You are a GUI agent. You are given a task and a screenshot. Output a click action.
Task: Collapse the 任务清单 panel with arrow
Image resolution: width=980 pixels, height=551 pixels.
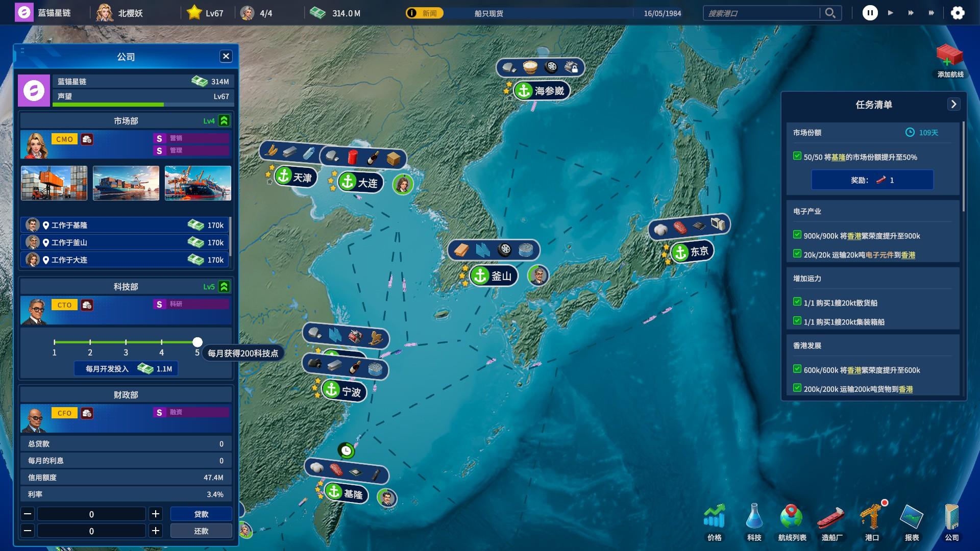[x=953, y=104]
